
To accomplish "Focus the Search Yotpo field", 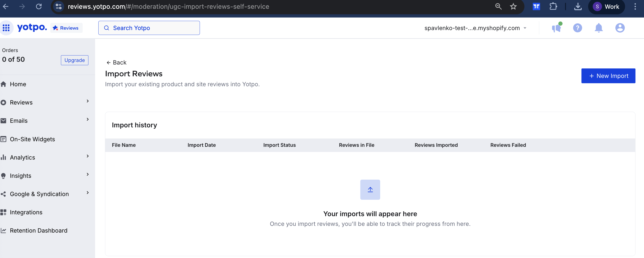I will 149,28.
